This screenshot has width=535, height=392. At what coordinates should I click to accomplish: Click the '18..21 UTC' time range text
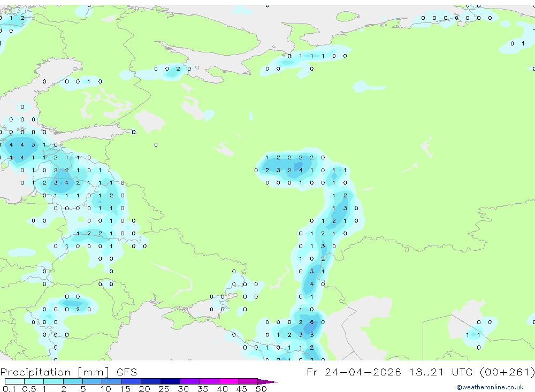point(441,372)
